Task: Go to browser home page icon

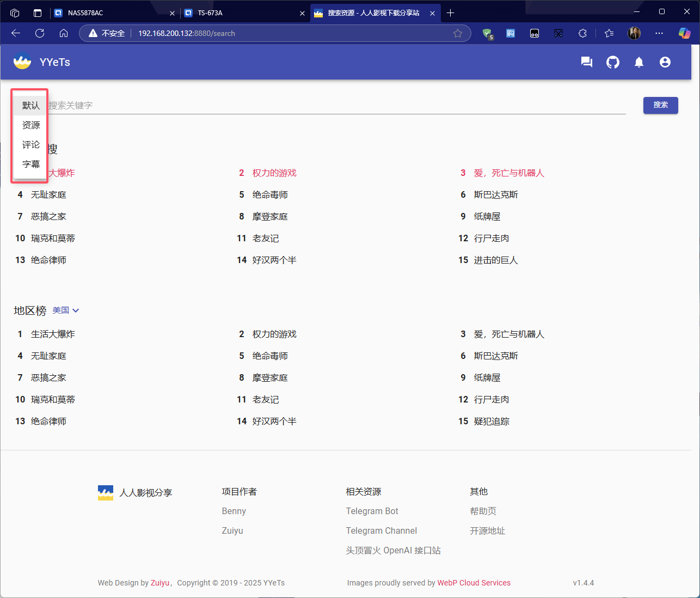Action: pos(64,33)
